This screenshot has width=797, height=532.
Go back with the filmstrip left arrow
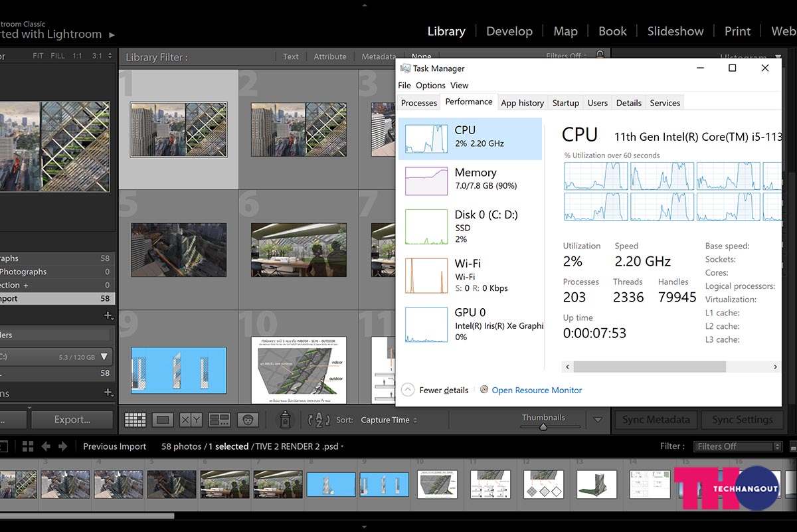coord(46,446)
